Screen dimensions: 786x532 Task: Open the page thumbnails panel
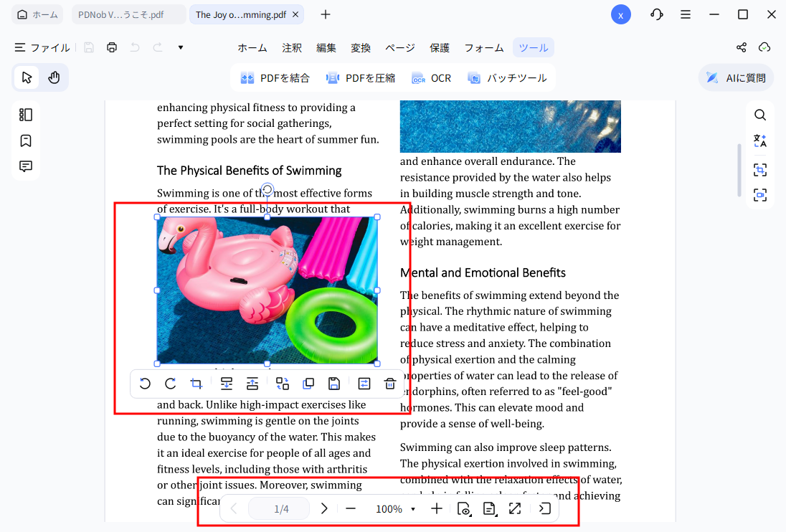tap(25, 114)
